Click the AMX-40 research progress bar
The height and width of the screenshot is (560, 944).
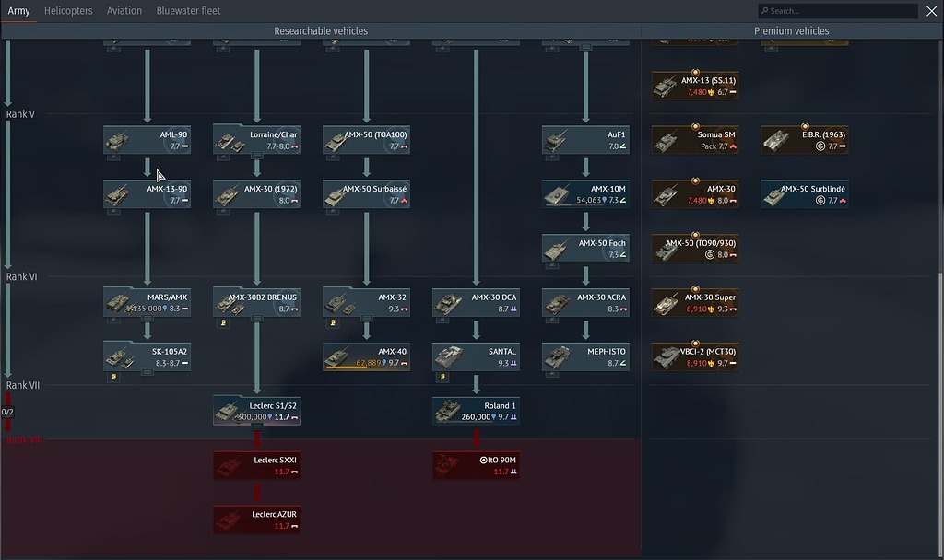[348, 367]
